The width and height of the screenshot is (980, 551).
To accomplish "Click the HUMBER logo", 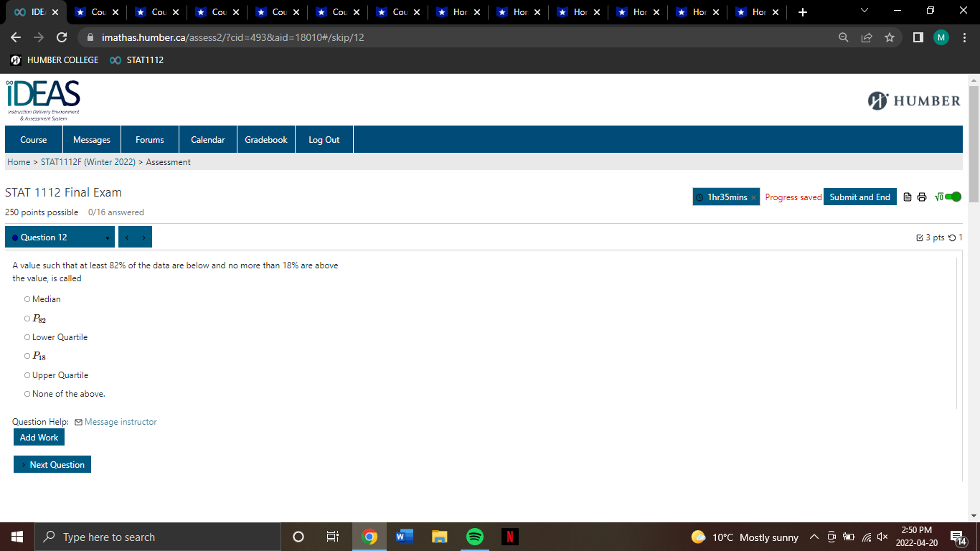I will 913,101.
